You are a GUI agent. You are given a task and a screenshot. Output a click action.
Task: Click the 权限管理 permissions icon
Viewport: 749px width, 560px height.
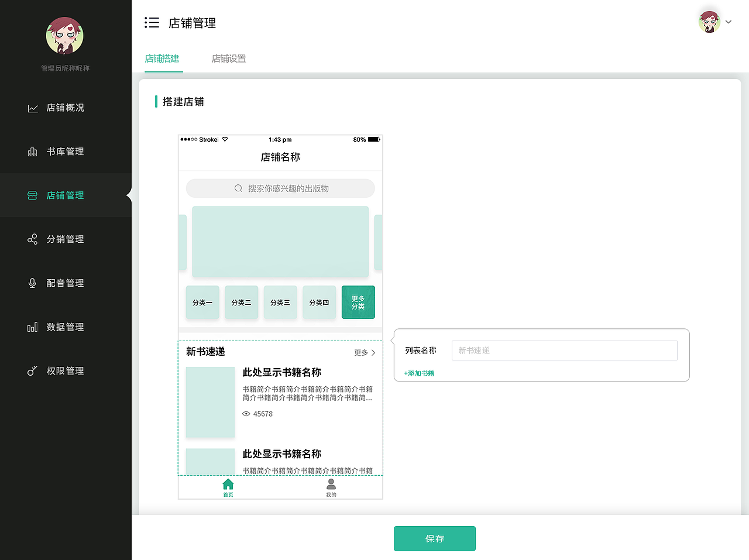[32, 370]
